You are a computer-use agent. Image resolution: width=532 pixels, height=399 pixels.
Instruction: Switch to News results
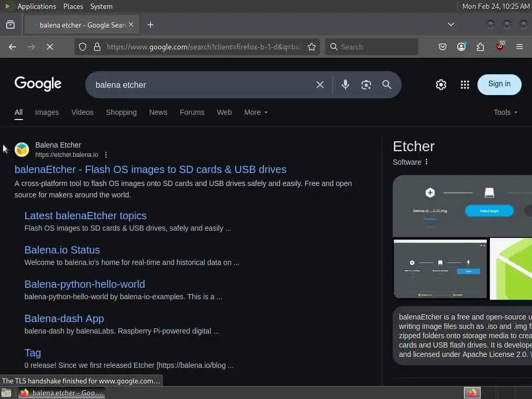click(x=158, y=112)
